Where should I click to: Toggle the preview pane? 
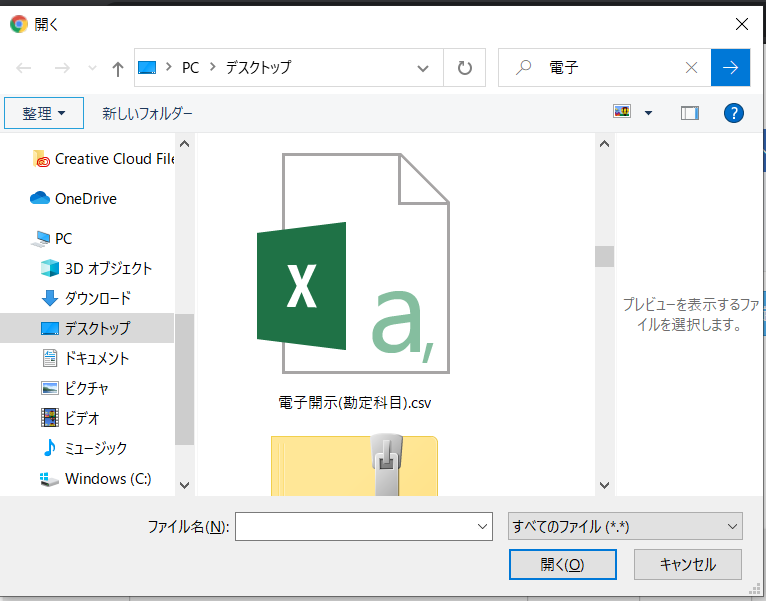coord(690,113)
